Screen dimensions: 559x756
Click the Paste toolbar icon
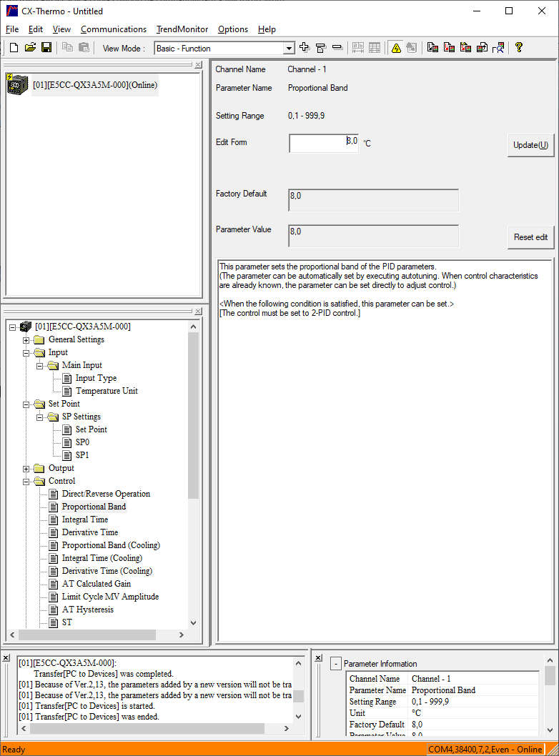coord(84,48)
